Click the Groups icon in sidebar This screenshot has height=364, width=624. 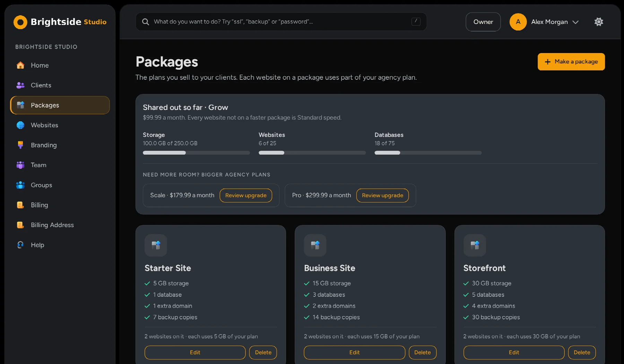(x=20, y=185)
